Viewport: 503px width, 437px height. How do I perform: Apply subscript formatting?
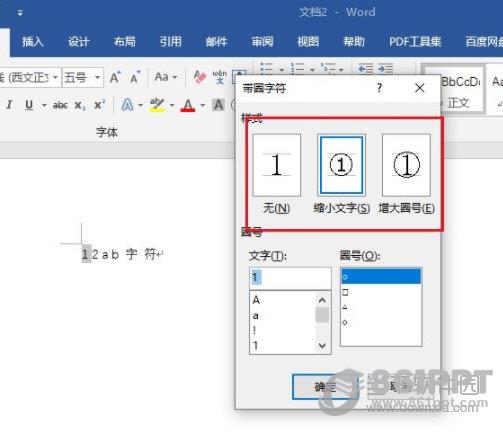tap(80, 105)
